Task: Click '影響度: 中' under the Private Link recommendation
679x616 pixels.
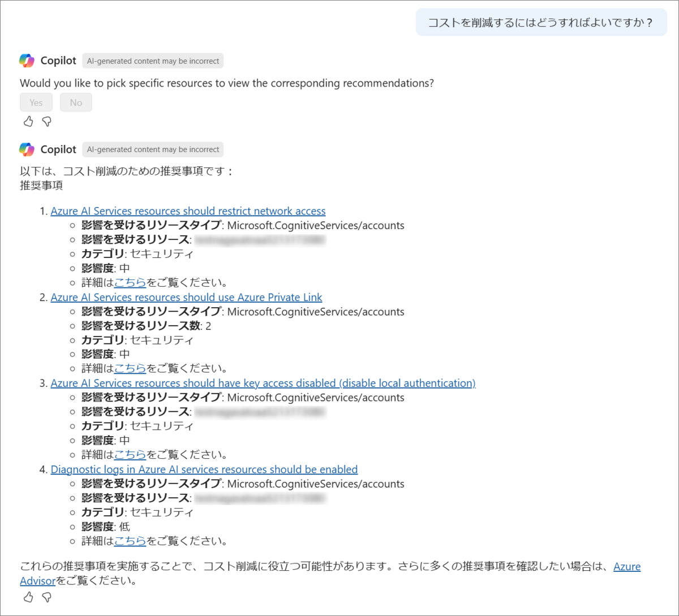Action: point(105,354)
